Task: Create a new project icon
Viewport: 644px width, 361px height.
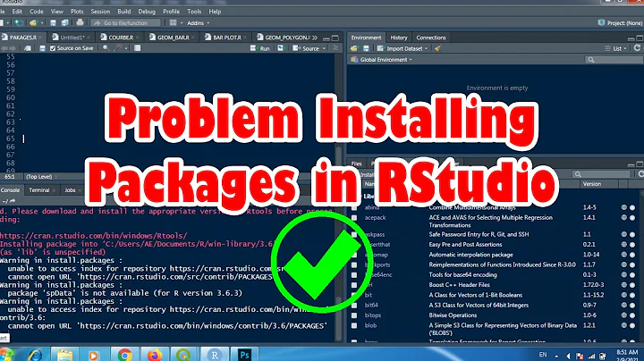Action: tap(19, 23)
